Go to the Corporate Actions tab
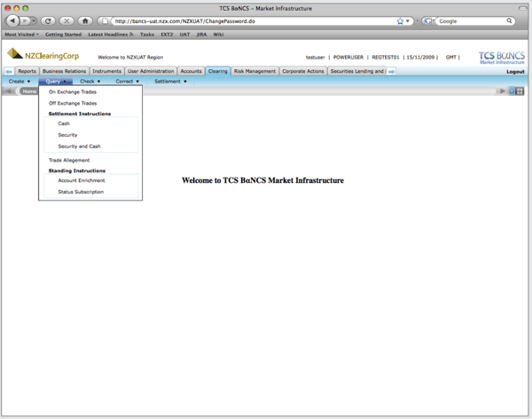Screen dimensions: 532x419 click(x=303, y=71)
